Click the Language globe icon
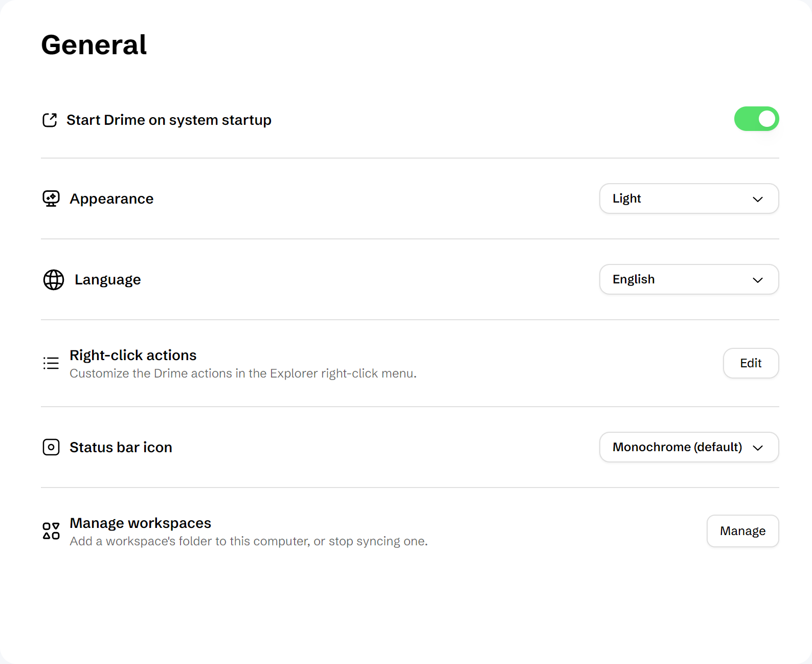This screenshot has height=664, width=812. click(x=54, y=280)
